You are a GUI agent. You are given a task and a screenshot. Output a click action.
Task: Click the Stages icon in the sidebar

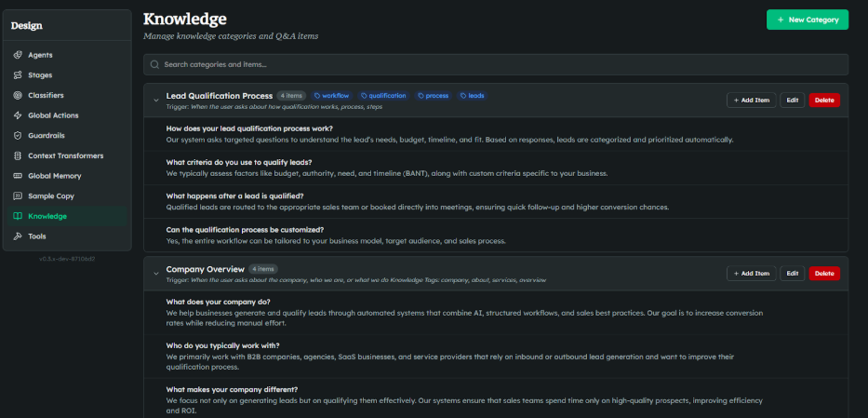[x=19, y=75]
